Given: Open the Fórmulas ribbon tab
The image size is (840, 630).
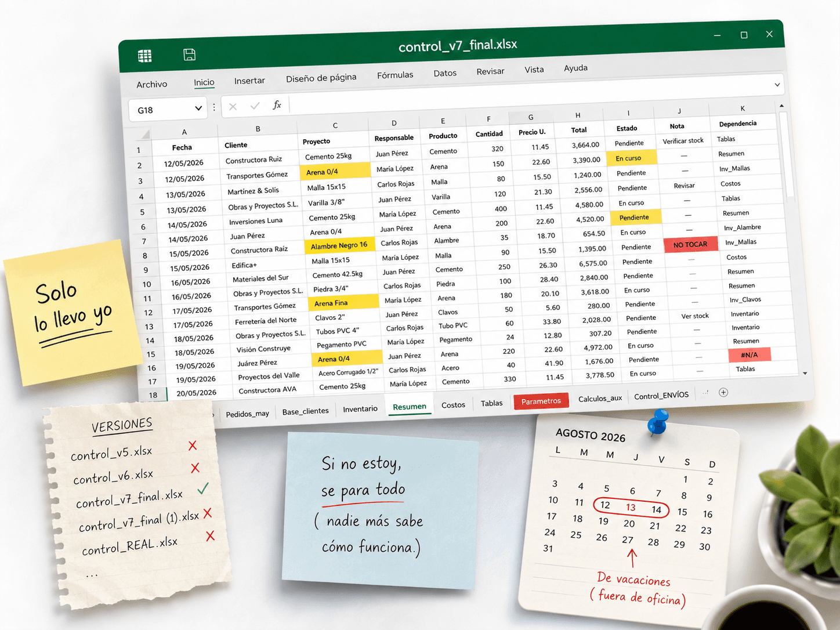Looking at the screenshot, I should (395, 75).
